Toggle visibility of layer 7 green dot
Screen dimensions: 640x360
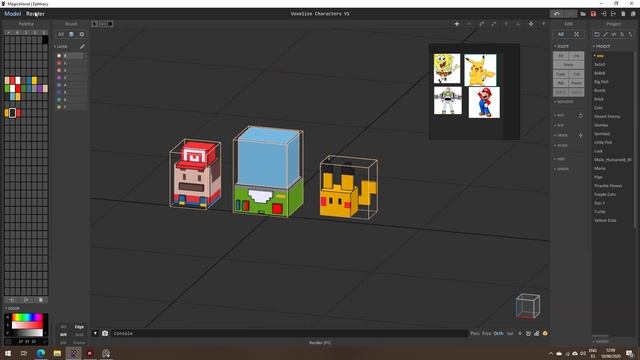59,107
